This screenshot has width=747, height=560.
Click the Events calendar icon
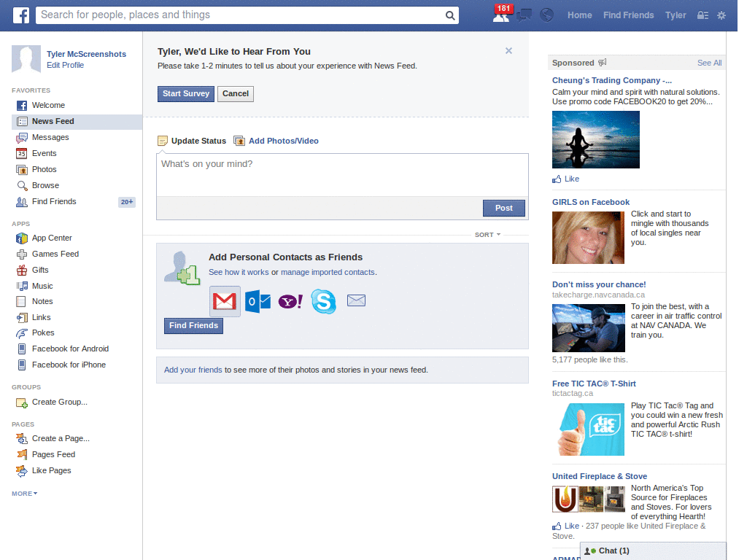21,153
